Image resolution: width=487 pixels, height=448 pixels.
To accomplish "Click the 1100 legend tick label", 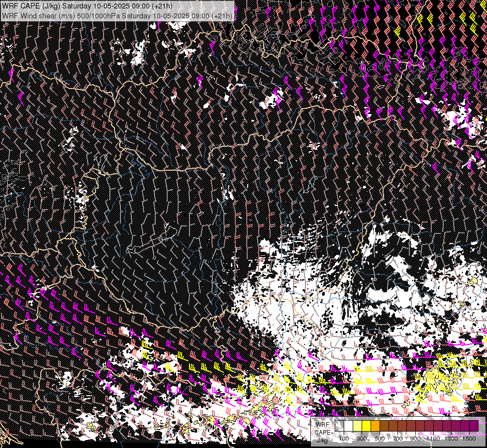I will pos(433,439).
